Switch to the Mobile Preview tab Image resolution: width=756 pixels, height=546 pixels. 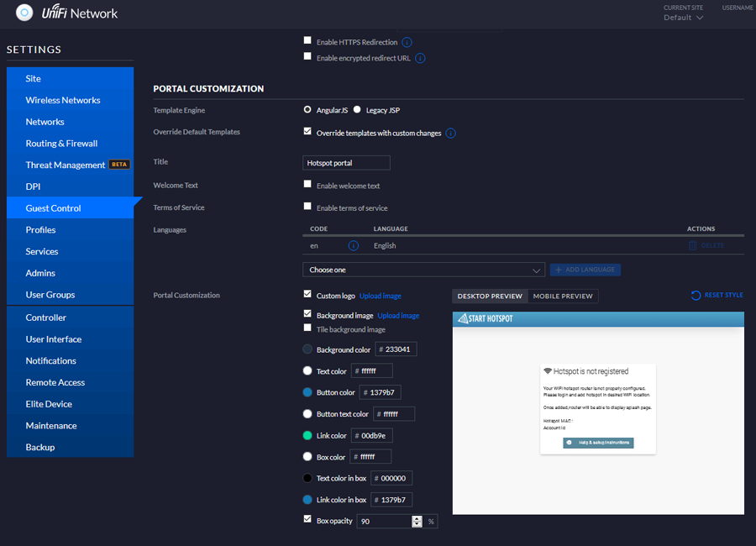563,296
